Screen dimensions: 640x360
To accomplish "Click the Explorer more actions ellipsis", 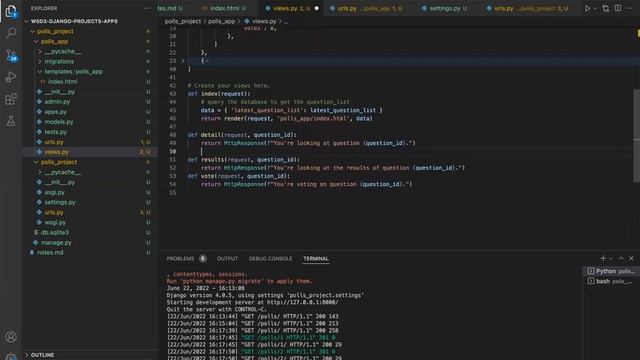I will point(147,8).
